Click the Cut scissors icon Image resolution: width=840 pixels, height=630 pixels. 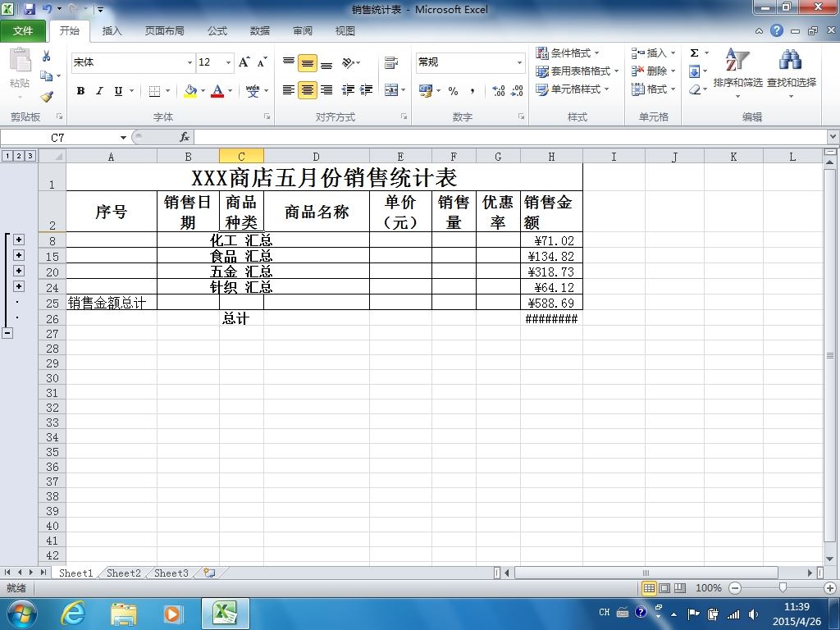click(47, 56)
